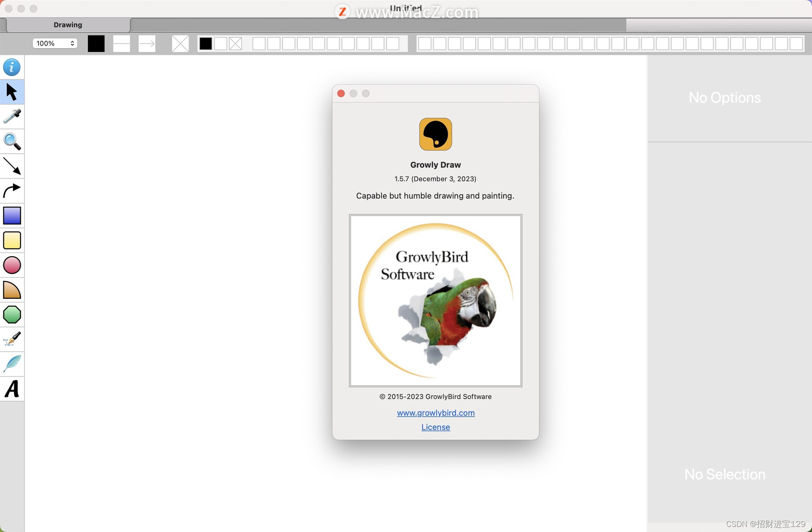Image resolution: width=812 pixels, height=532 pixels.
Task: Select the small crossed-out swatch
Action: [x=236, y=44]
